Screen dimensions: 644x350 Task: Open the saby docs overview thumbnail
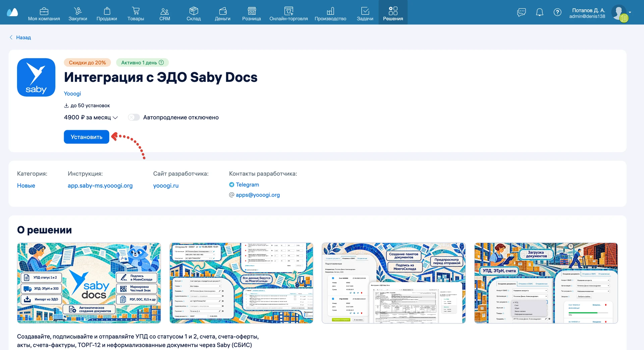pyautogui.click(x=89, y=283)
